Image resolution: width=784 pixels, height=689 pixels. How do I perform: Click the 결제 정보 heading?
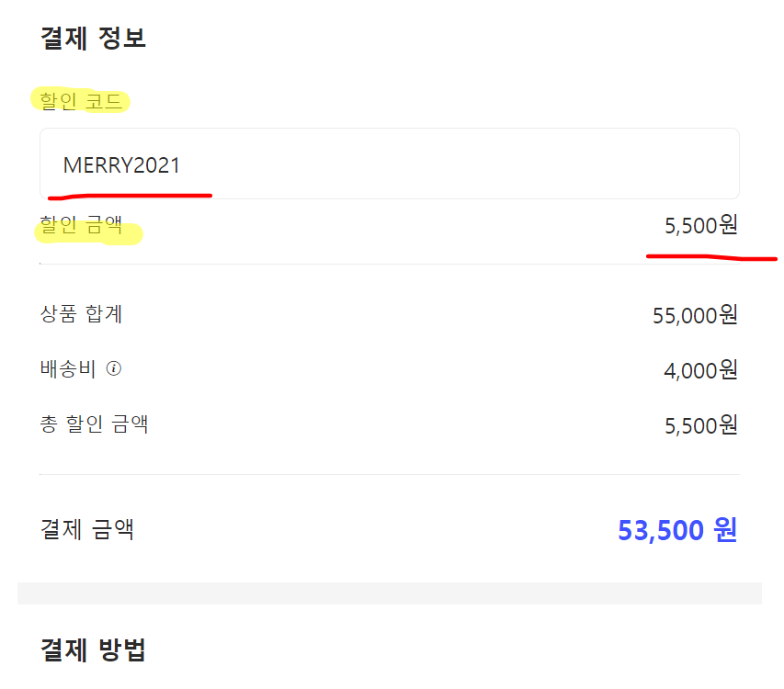tap(93, 38)
